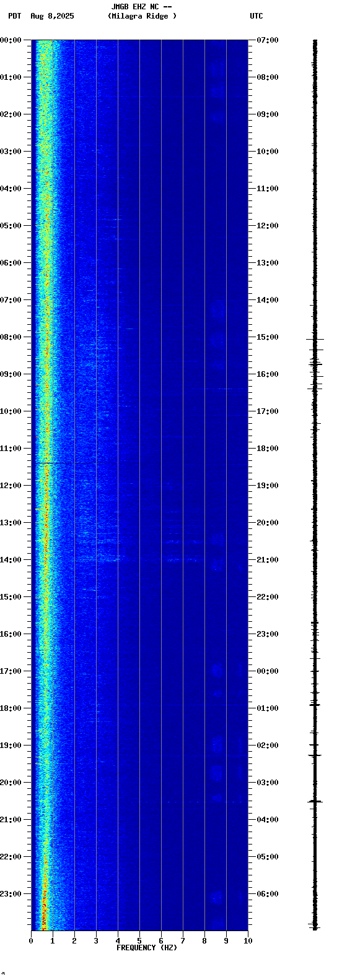Click the frequency axis tick '0'
Screen dimensions: 342x980
(31, 941)
